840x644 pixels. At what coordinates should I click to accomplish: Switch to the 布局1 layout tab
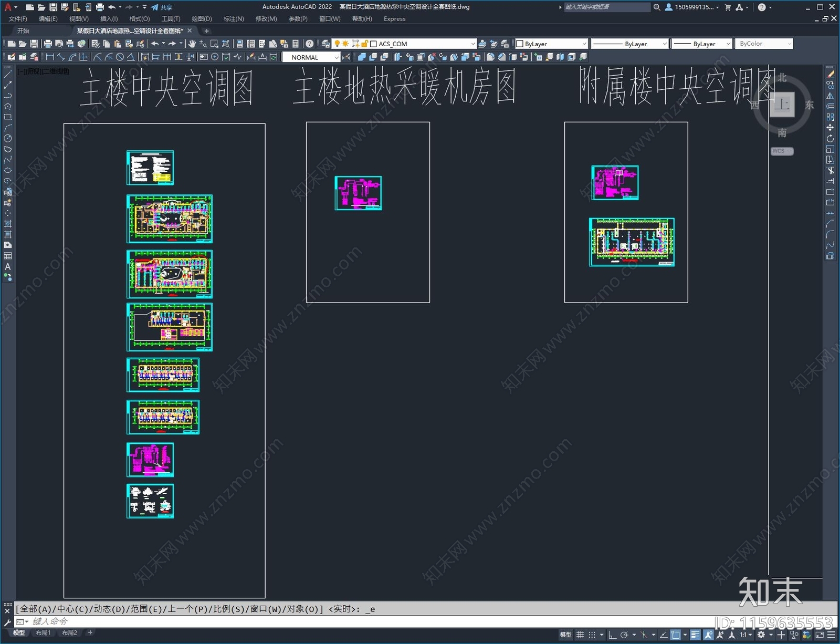click(43, 633)
